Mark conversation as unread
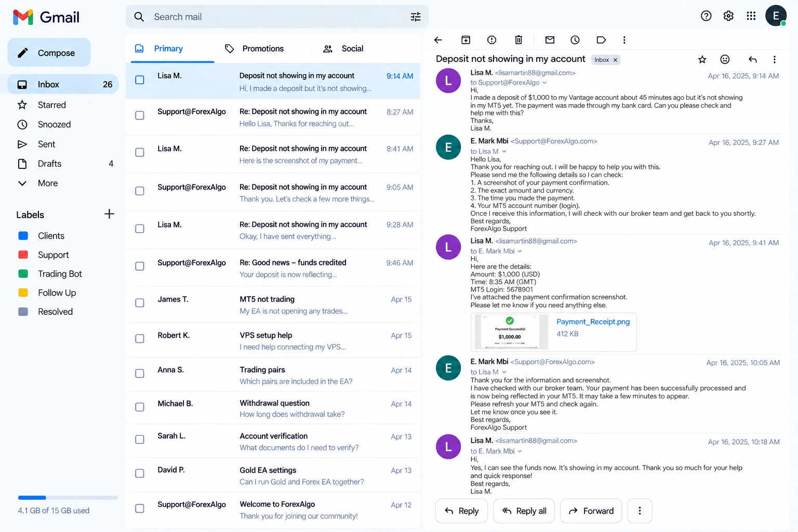Viewport: 798px width, 532px height. point(550,40)
